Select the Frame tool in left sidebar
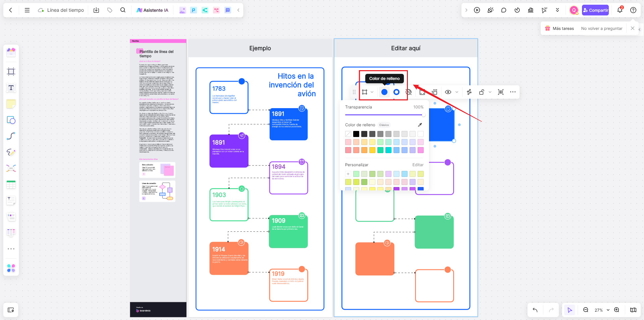Viewport: 644px width, 320px height. [x=11, y=72]
